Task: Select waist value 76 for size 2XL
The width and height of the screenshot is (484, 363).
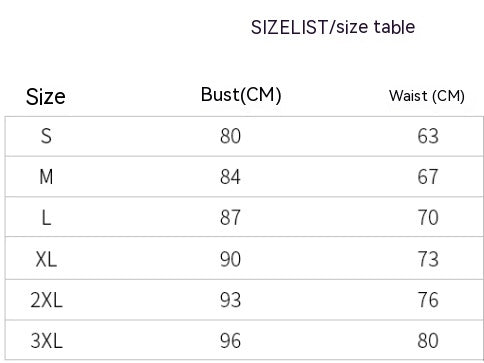Action: pos(428,300)
